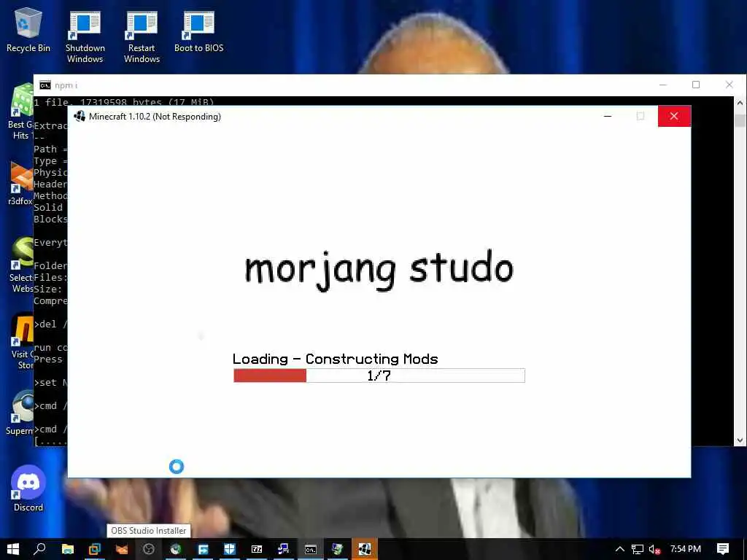Screen dimensions: 747x560
Task: Click the npm i console title icon
Action: (x=45, y=85)
